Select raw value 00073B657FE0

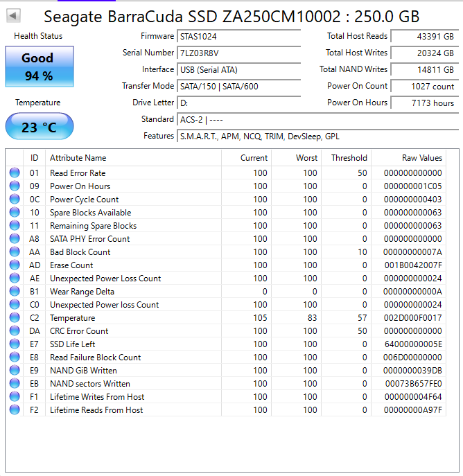coord(414,384)
